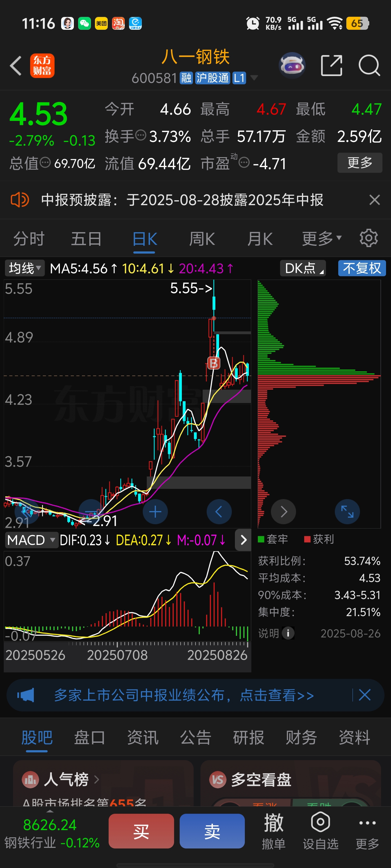Expand the 人气榜 chevron

(97, 779)
